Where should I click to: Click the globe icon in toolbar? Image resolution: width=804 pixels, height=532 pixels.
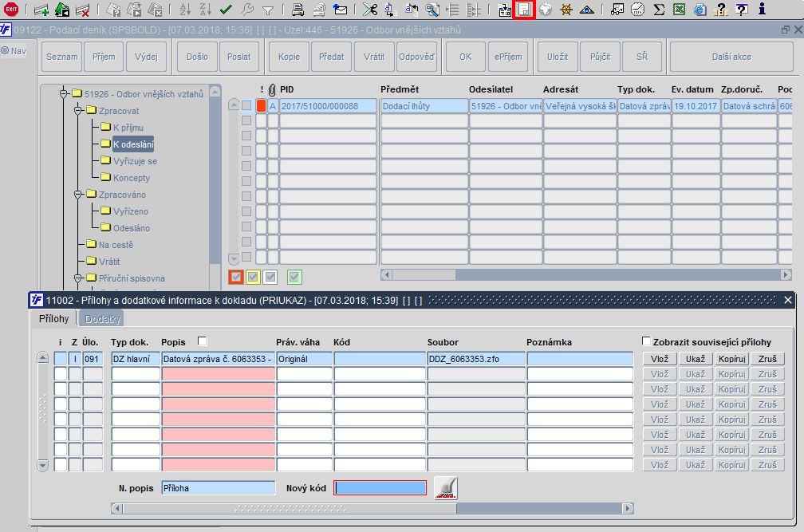(546, 10)
